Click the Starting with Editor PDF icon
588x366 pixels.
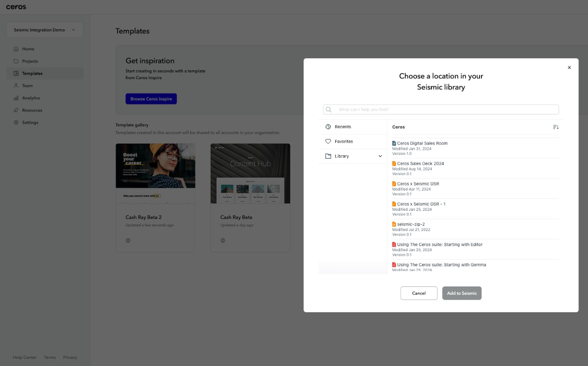tap(394, 244)
